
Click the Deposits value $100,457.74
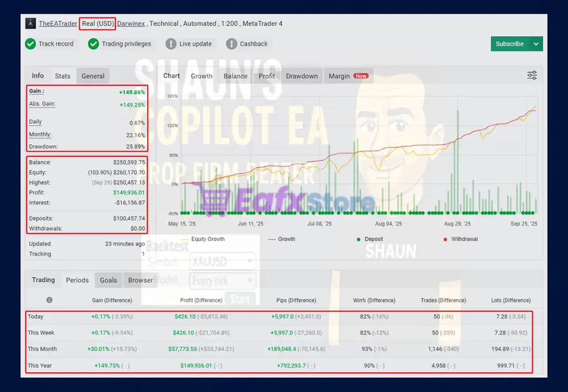point(129,218)
